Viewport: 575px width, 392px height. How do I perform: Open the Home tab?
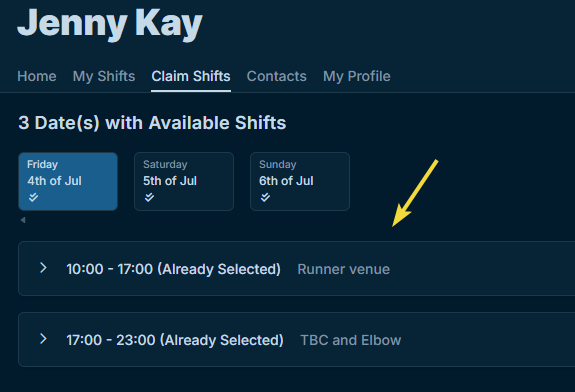tap(37, 76)
